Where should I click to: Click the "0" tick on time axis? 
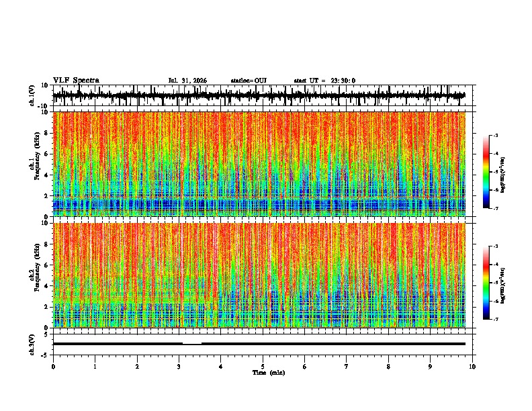tap(53, 367)
